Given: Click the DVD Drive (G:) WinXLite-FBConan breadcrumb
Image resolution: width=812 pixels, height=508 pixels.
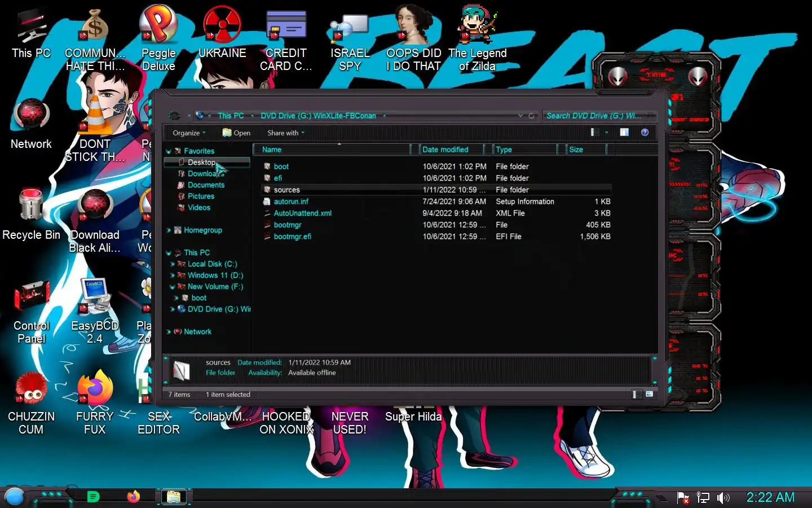Looking at the screenshot, I should [318, 116].
